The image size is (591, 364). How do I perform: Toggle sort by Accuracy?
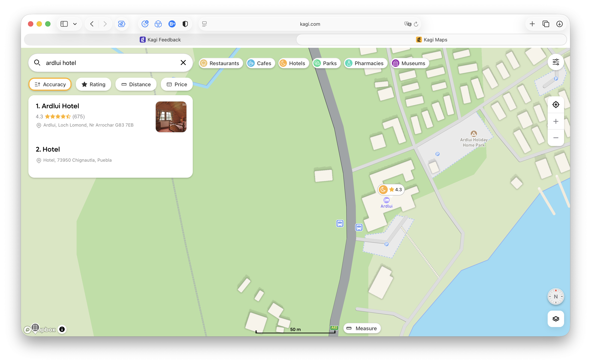(x=50, y=84)
